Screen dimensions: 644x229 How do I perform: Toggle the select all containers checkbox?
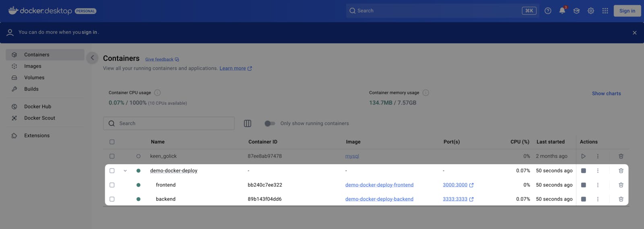pos(112,142)
